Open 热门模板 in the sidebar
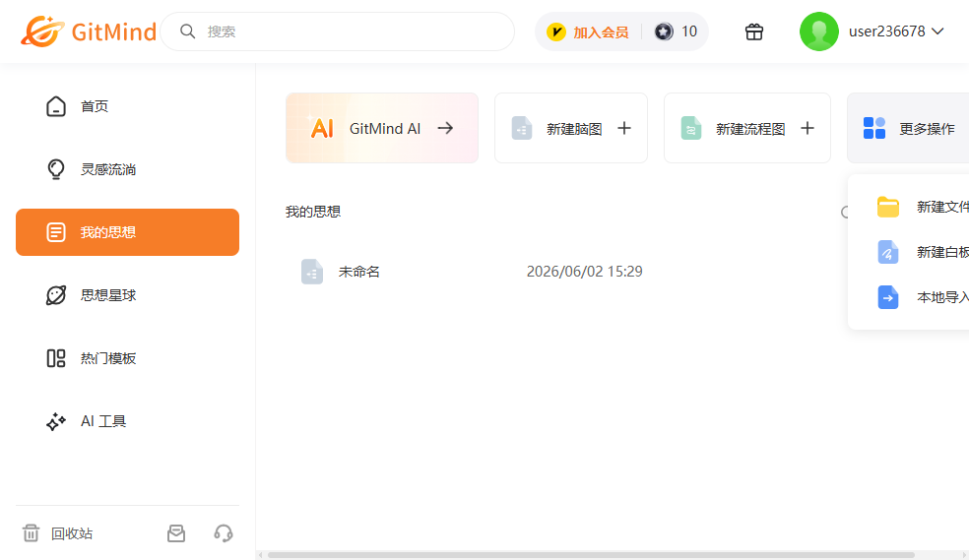Viewport: 969px width, 560px height. (127, 358)
